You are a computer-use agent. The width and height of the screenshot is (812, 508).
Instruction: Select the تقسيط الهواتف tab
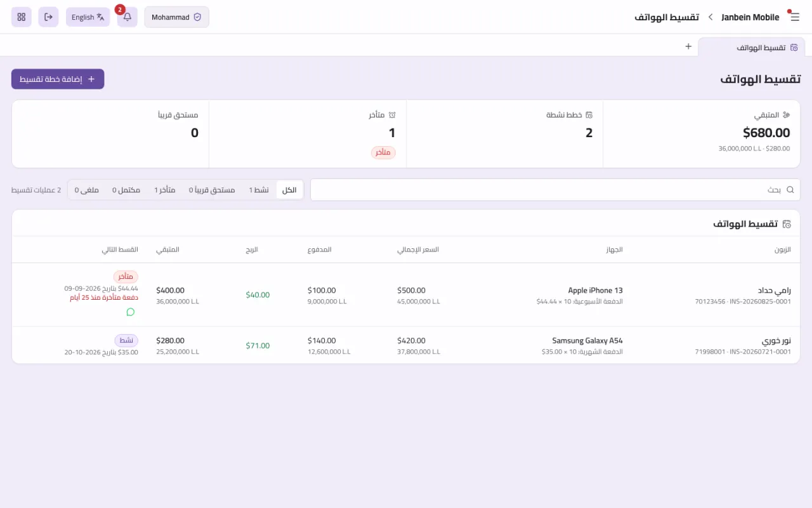(x=751, y=48)
